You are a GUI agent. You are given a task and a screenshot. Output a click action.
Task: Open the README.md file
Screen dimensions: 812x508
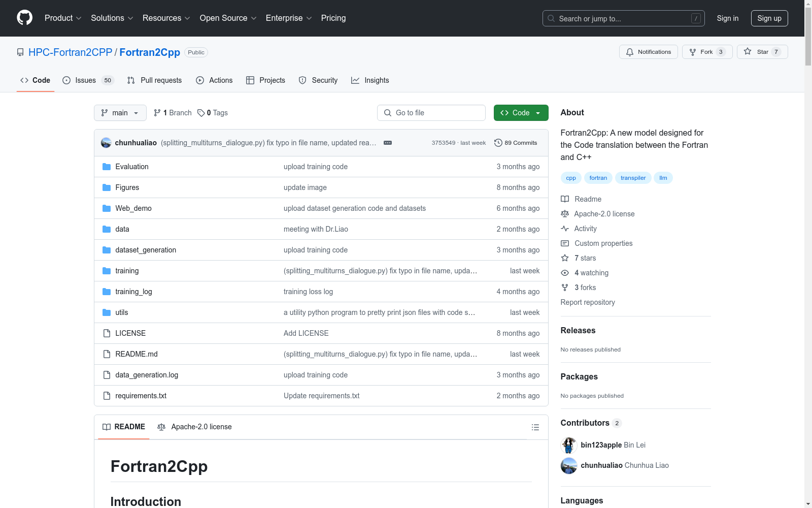point(137,354)
